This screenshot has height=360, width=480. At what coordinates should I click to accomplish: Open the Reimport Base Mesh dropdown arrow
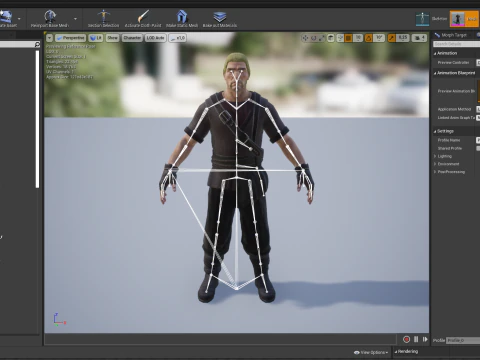(75, 19)
